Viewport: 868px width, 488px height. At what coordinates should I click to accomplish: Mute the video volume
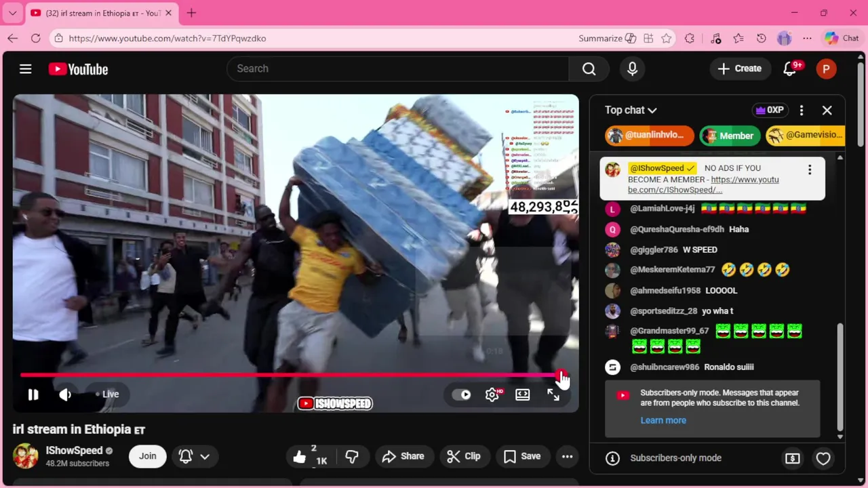[x=65, y=394]
